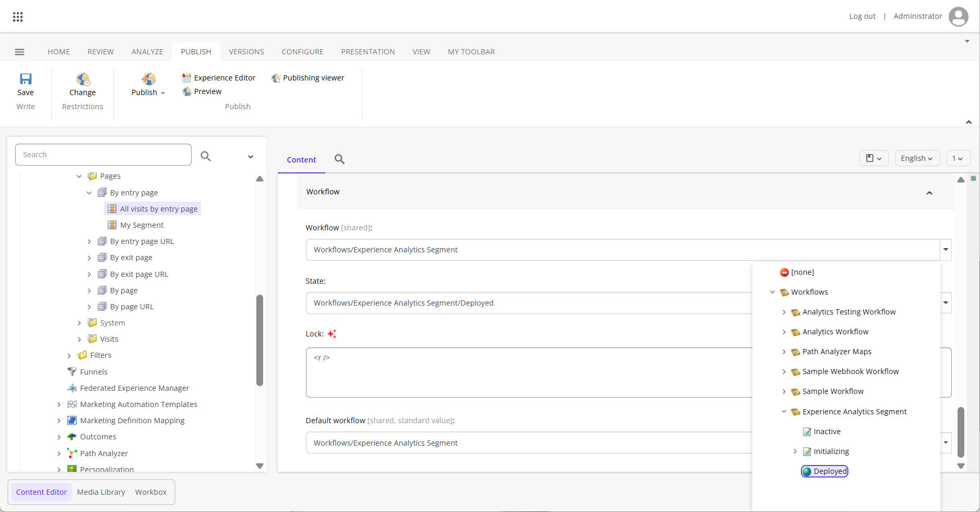The image size is (980, 512).
Task: Select the Sample Workflow item
Action: [828, 391]
